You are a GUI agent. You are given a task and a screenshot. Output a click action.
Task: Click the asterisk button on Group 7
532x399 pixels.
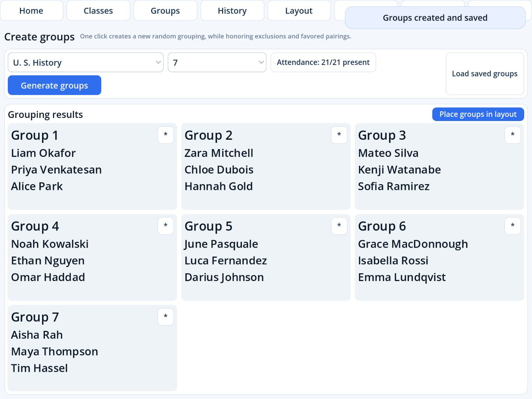(x=166, y=317)
